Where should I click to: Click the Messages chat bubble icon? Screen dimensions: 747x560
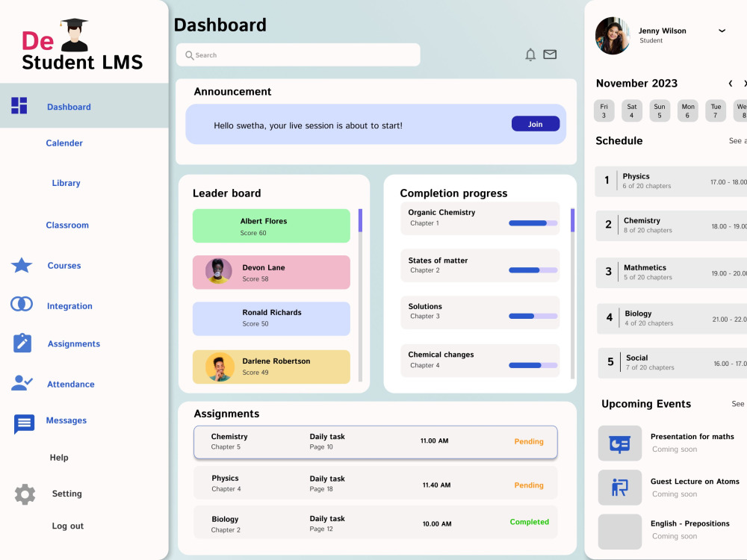click(24, 423)
